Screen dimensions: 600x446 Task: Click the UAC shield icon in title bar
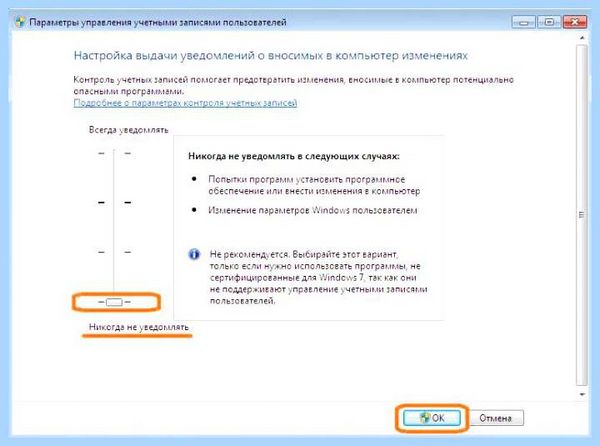[x=21, y=22]
